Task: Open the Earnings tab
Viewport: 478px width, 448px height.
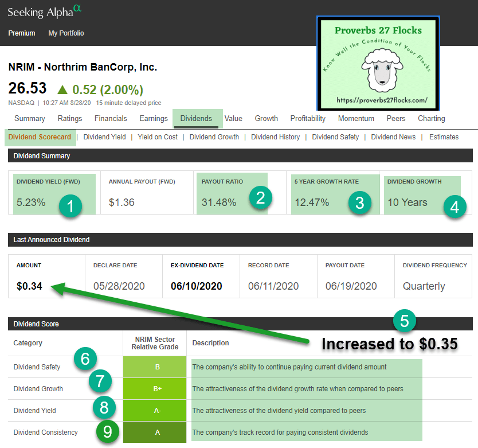Action: pyautogui.click(x=154, y=119)
